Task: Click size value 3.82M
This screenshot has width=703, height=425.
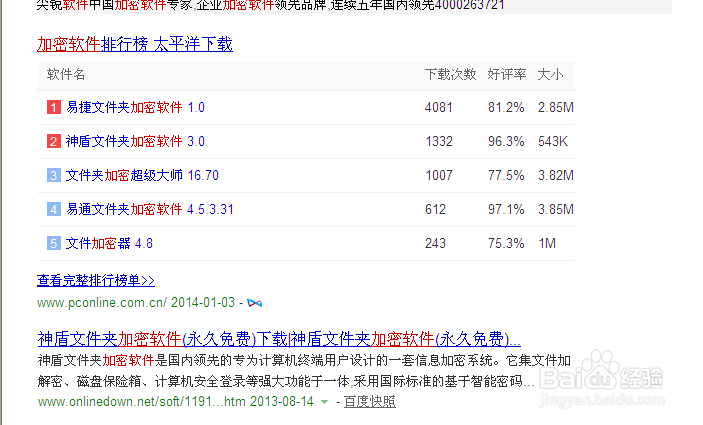Action: 556,175
